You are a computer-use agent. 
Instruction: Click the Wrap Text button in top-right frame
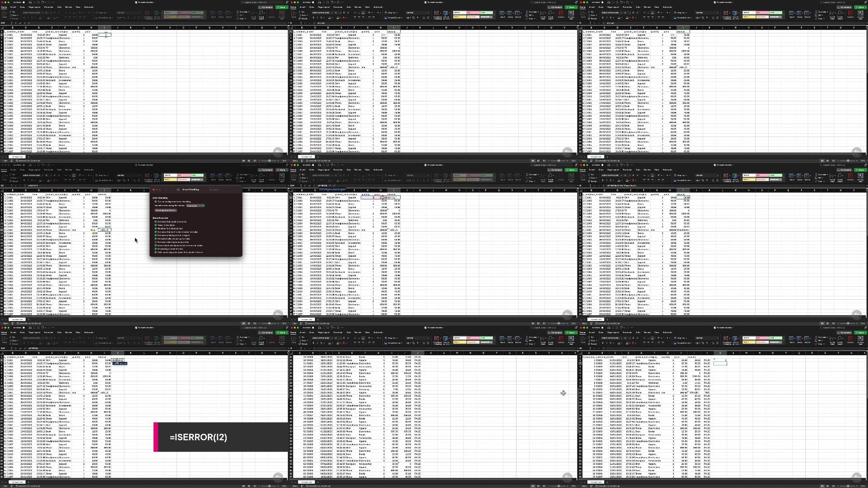[x=681, y=13]
